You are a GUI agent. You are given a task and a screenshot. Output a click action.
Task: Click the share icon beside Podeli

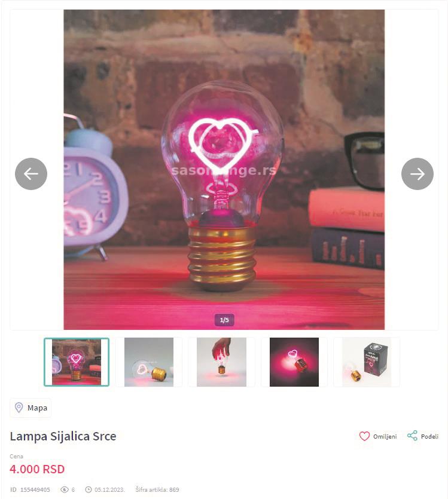coord(412,436)
